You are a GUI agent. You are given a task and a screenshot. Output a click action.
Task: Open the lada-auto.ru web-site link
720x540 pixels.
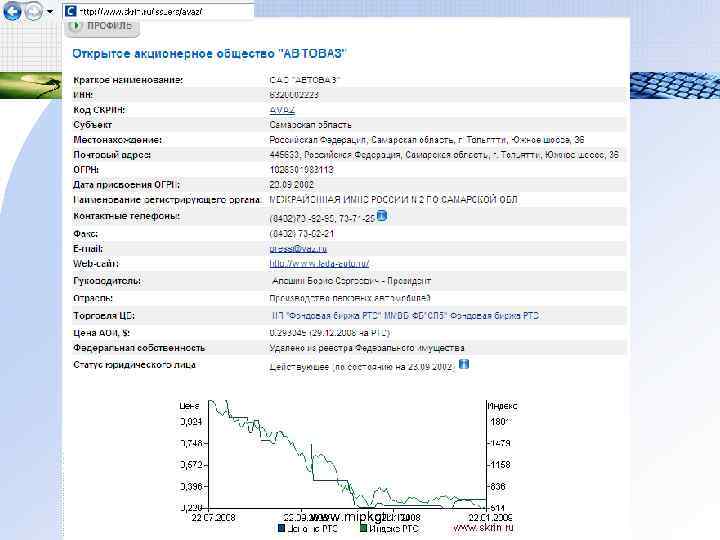pos(319,264)
